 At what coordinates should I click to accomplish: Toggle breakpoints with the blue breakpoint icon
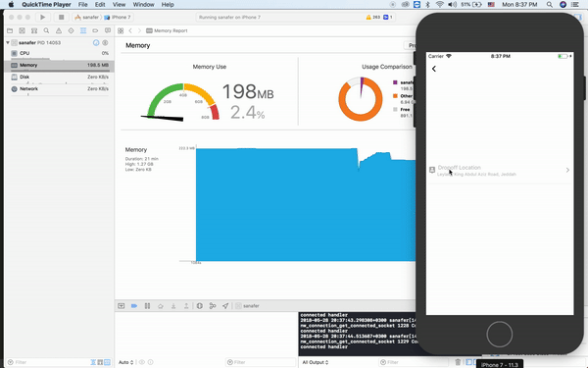(x=134, y=306)
